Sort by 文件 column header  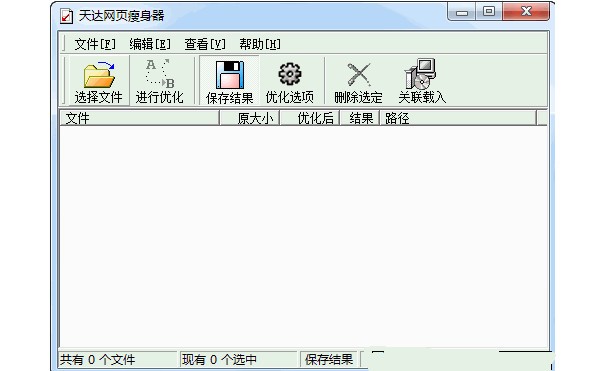click(139, 118)
